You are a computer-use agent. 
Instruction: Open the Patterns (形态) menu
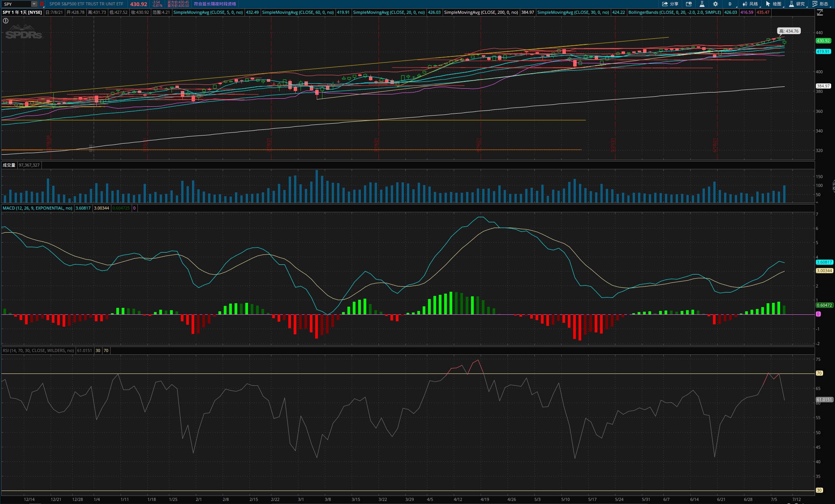click(820, 4)
